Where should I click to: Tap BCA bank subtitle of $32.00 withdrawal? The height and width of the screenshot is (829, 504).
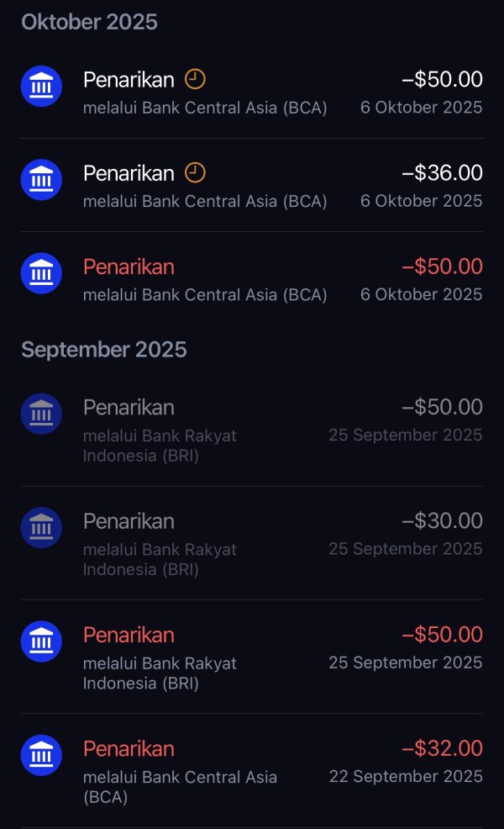click(x=180, y=786)
